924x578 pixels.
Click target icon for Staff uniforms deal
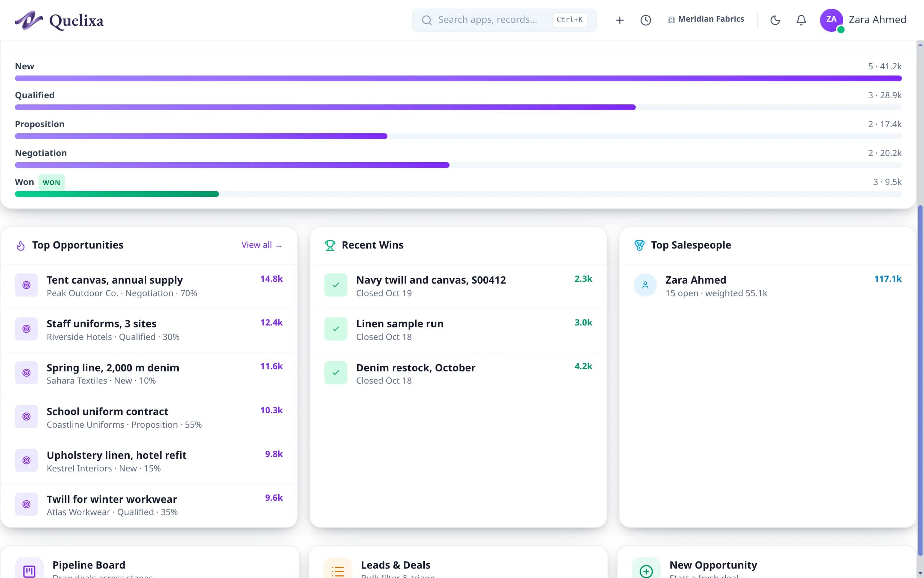pyautogui.click(x=26, y=329)
